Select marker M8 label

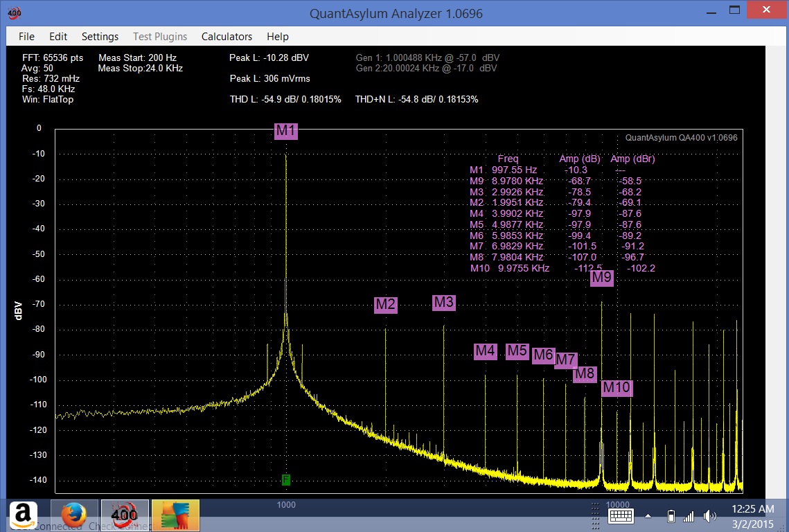pyautogui.click(x=585, y=373)
